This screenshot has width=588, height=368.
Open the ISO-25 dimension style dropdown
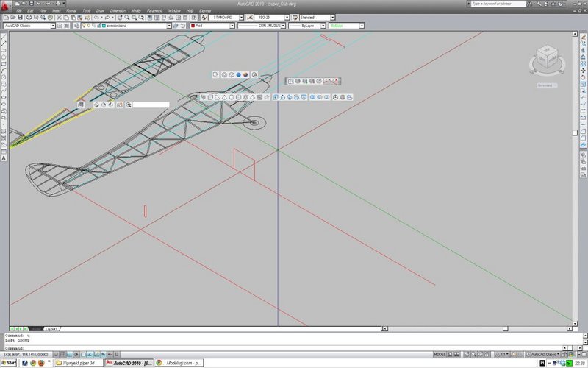point(287,17)
